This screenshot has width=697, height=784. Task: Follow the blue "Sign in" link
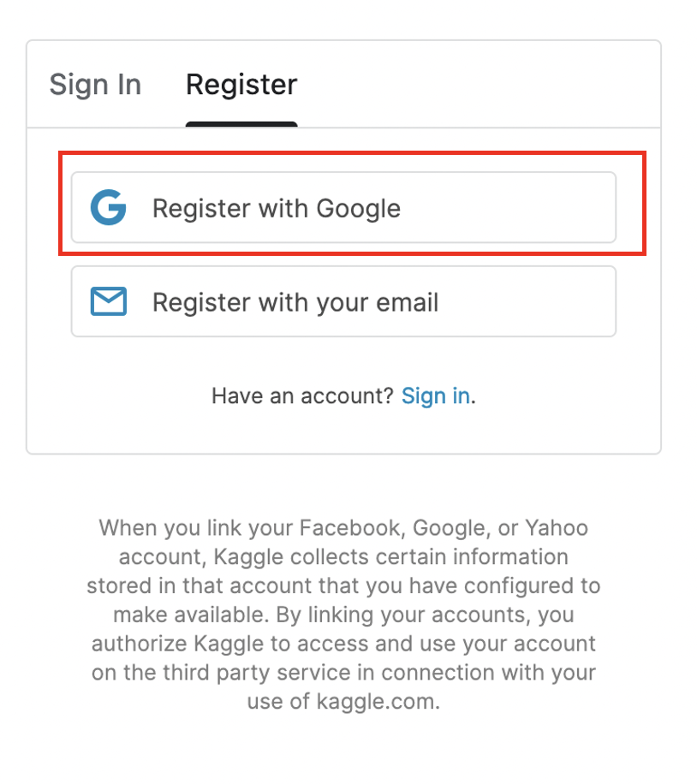[x=435, y=395]
